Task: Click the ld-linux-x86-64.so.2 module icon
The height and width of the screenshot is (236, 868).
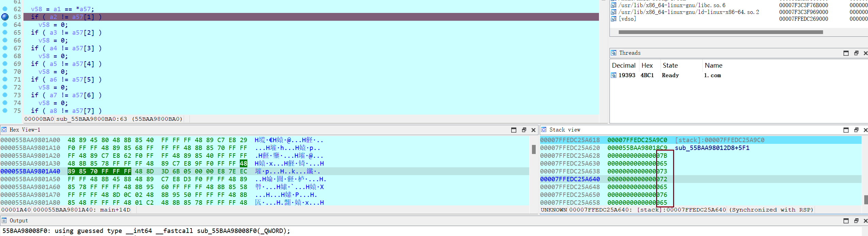Action: tap(614, 12)
